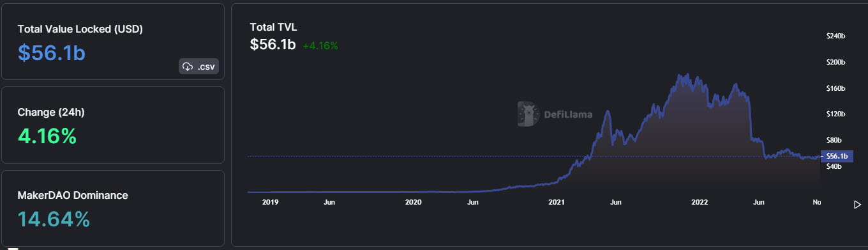
Task: Click the cloud download icon
Action: click(188, 66)
